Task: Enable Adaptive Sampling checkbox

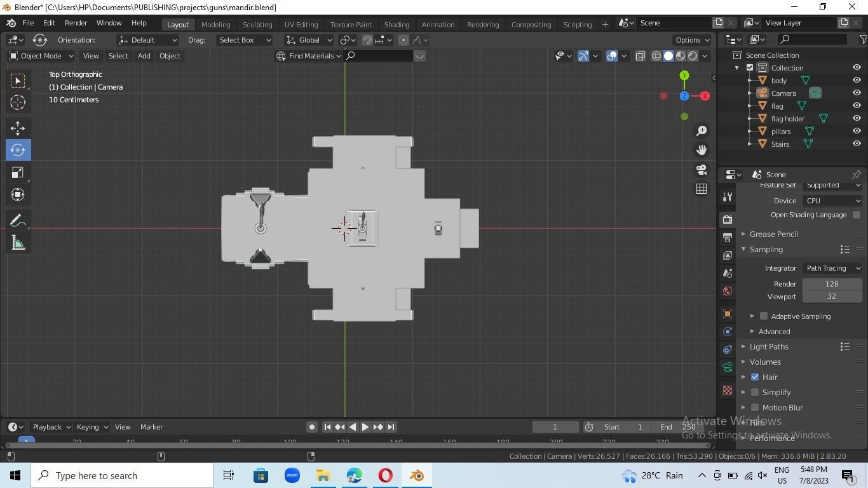Action: coord(764,316)
